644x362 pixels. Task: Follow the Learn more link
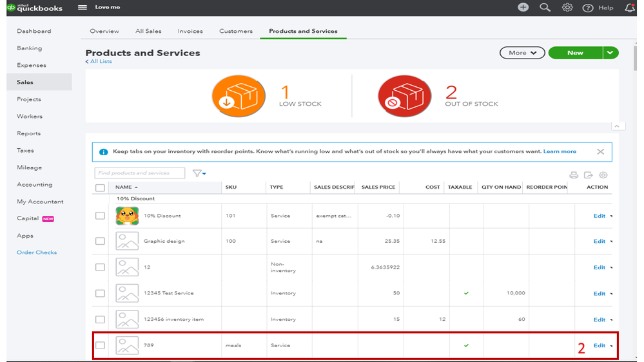pyautogui.click(x=560, y=151)
